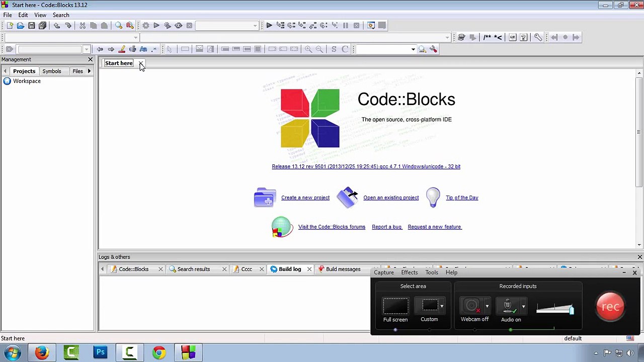This screenshot has height=362, width=644.
Task: Click the Replace icon in toolbar
Action: [130, 26]
